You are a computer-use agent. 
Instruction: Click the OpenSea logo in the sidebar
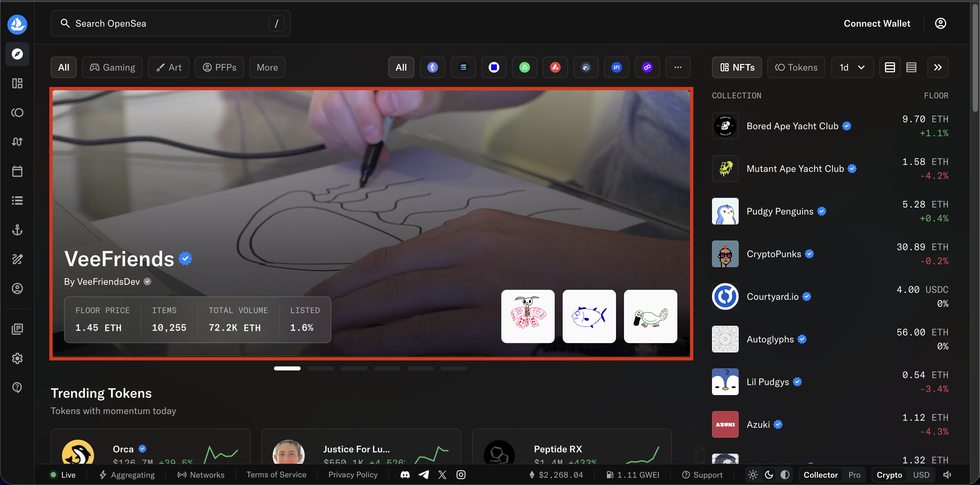pyautogui.click(x=17, y=24)
